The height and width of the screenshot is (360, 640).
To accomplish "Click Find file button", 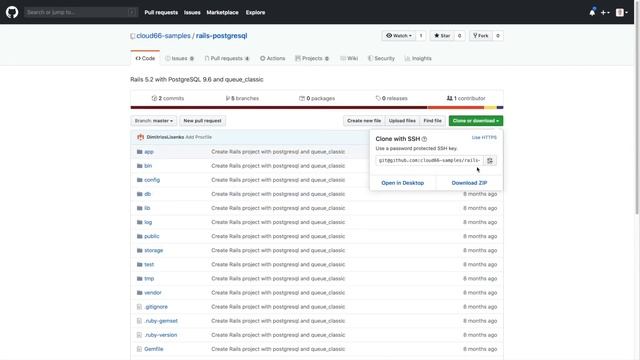I will [433, 121].
